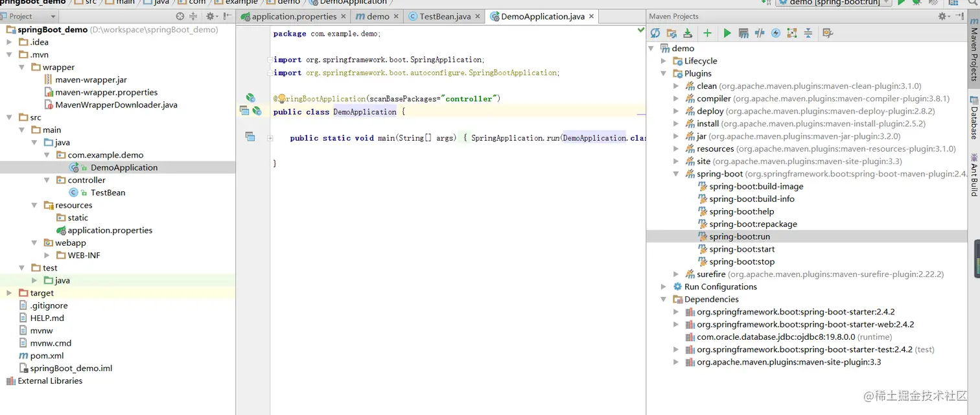
Task: Select HELP.md in Project tree
Action: [47, 318]
